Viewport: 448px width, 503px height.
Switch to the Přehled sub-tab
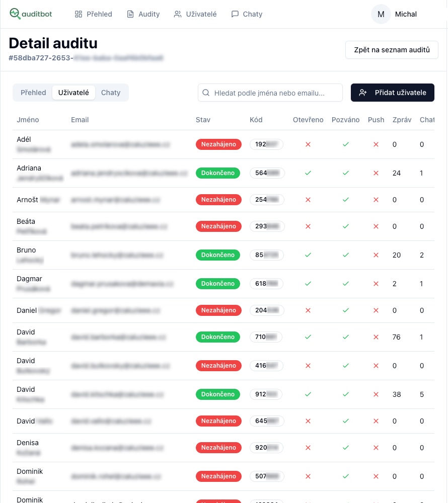33,93
